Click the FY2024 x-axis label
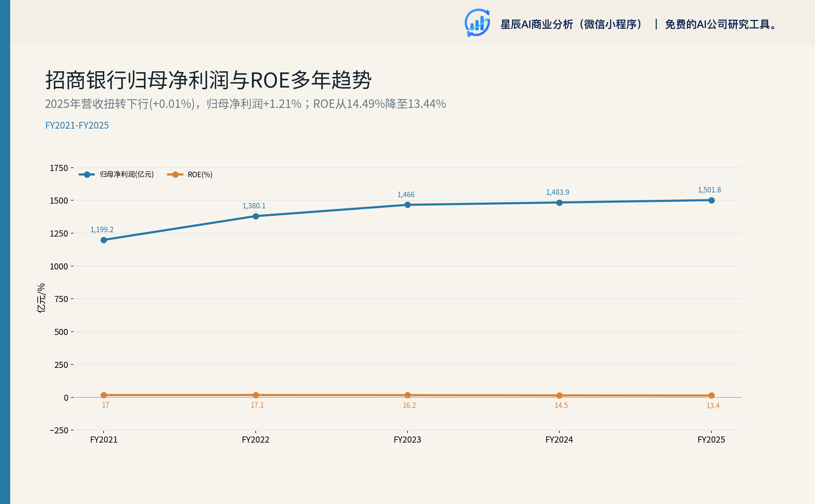 (x=559, y=440)
